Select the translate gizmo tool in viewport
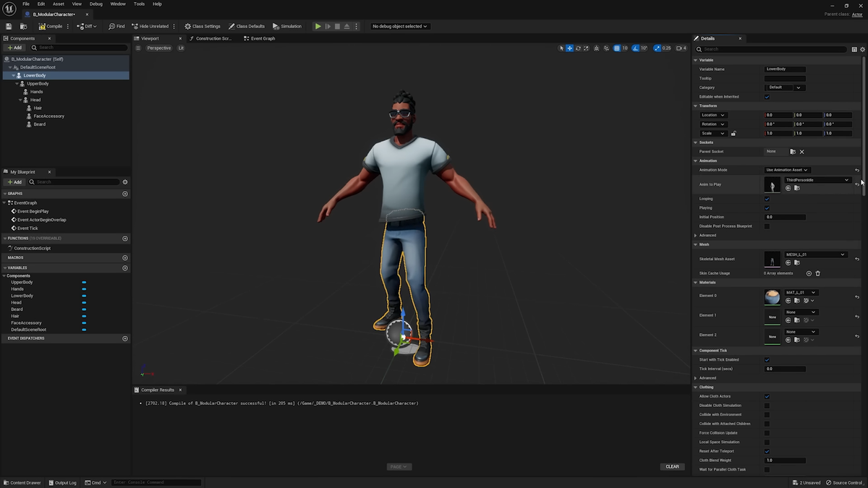 [570, 48]
